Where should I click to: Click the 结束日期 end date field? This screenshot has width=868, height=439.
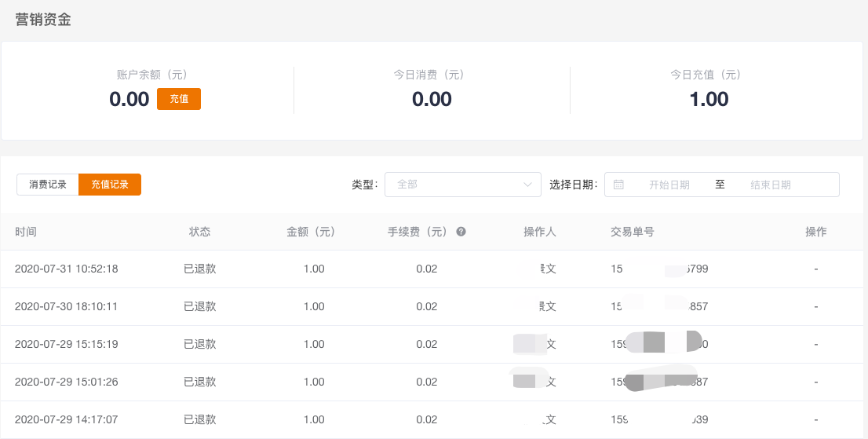pyautogui.click(x=770, y=185)
